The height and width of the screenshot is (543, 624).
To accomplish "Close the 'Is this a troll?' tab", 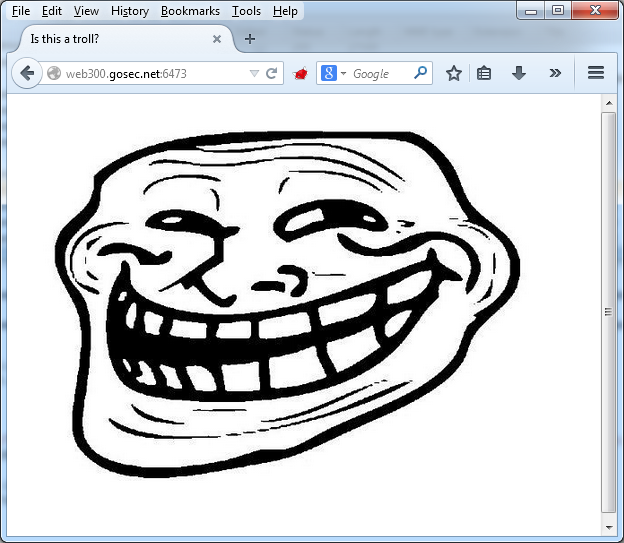I will (x=217, y=39).
